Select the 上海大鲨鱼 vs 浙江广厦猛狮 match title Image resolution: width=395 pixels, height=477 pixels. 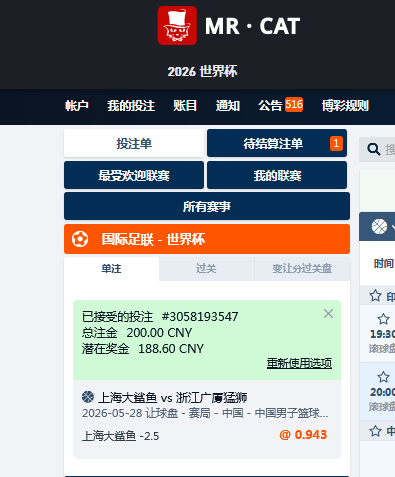pyautogui.click(x=173, y=397)
